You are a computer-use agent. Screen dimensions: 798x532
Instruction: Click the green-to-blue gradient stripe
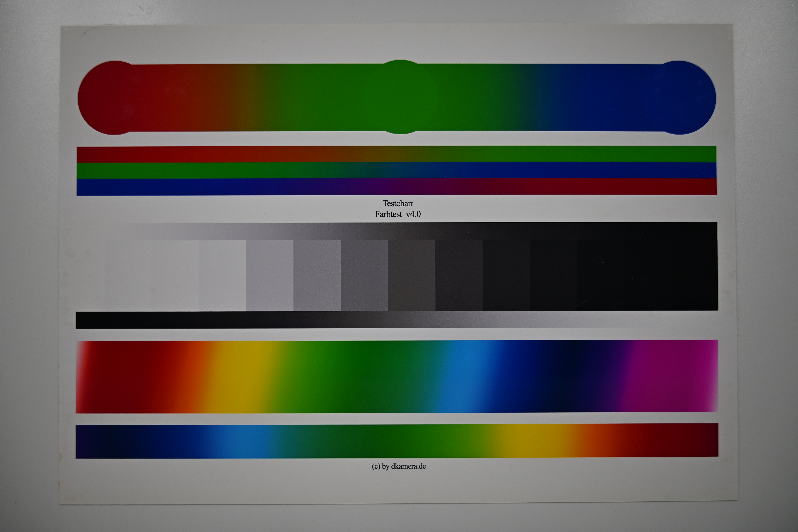pyautogui.click(x=397, y=170)
